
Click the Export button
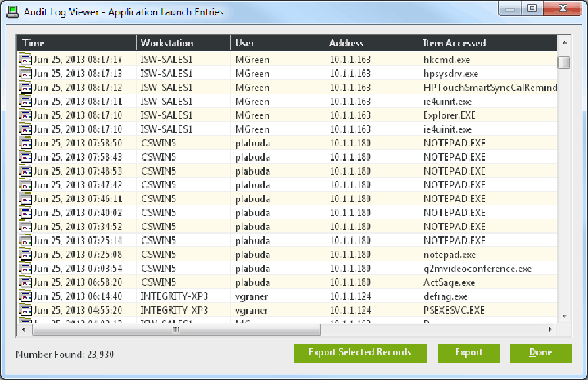(469, 354)
